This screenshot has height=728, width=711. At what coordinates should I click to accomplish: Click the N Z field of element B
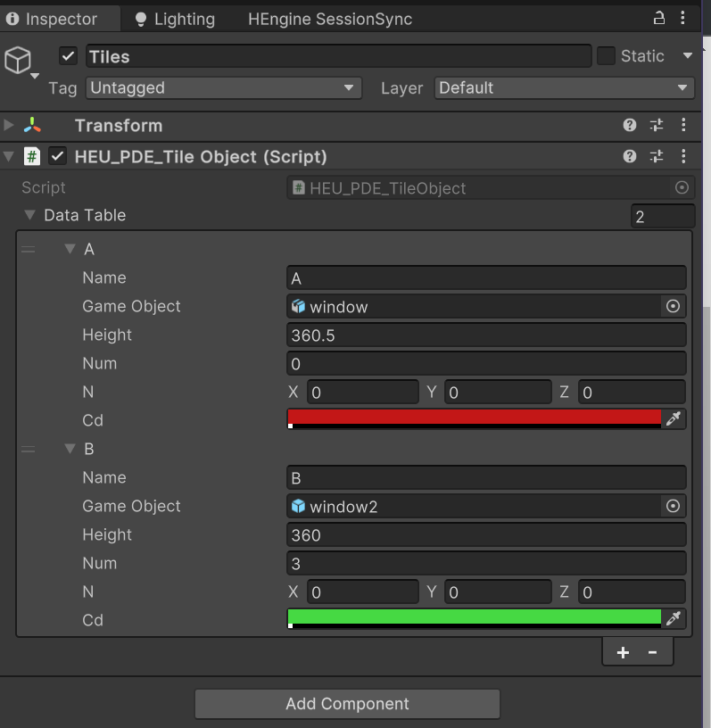tap(632, 591)
